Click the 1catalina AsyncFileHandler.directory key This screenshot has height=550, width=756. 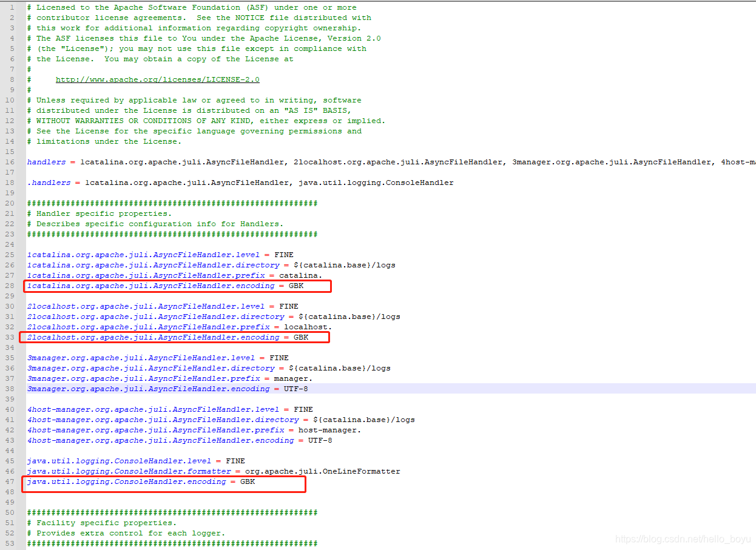(x=153, y=265)
